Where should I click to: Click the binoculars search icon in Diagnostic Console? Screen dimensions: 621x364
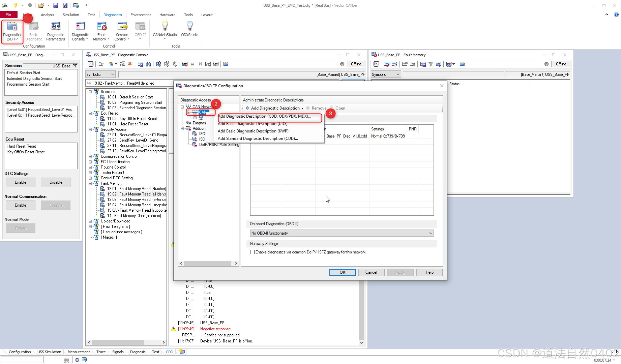click(148, 64)
